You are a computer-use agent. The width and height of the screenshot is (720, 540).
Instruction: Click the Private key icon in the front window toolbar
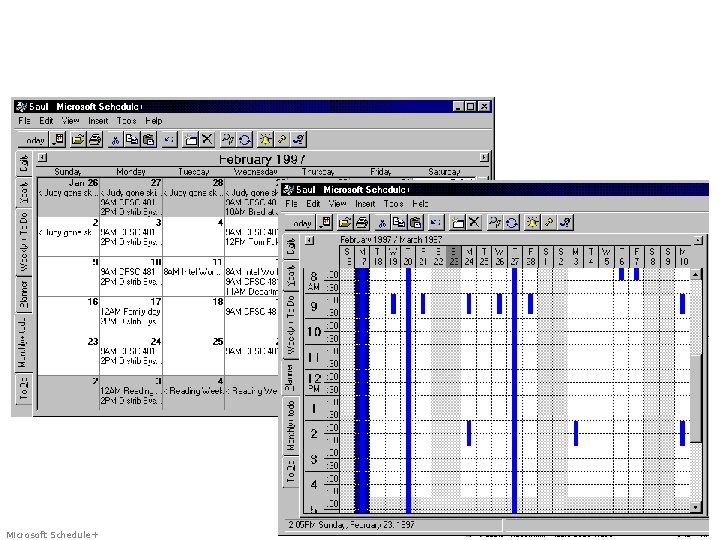point(549,223)
